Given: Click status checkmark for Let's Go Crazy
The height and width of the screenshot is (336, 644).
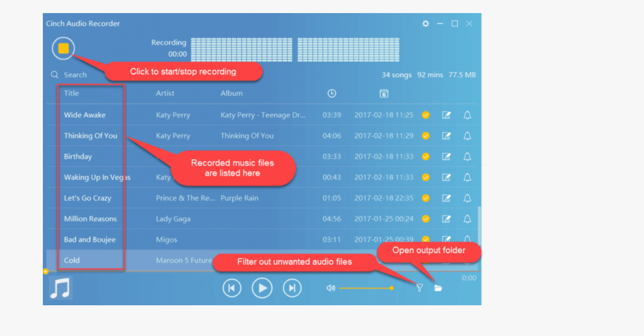Looking at the screenshot, I should click(x=426, y=198).
